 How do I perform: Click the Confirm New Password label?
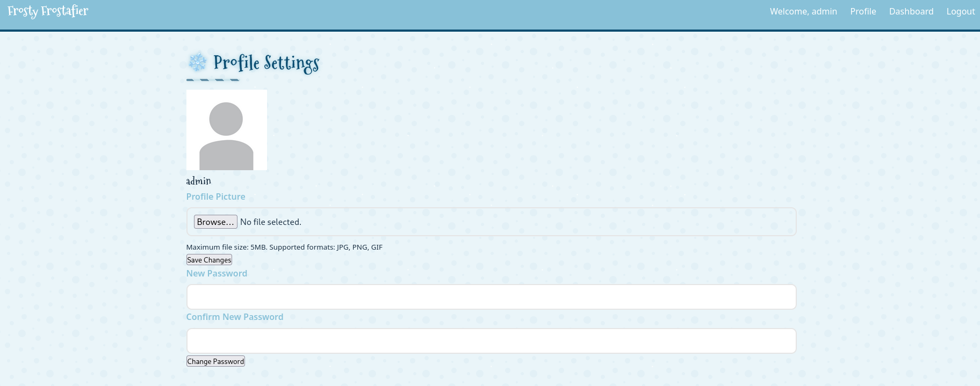pyautogui.click(x=234, y=317)
